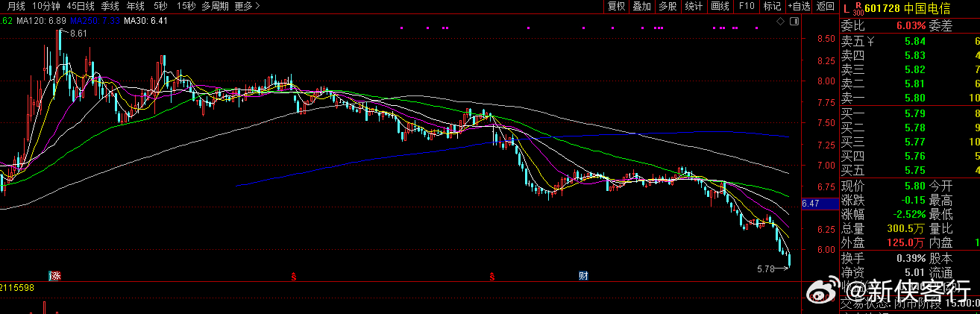The image size is (980, 314).
Task: Select 买三 price 5.77
Action: pyautogui.click(x=914, y=142)
